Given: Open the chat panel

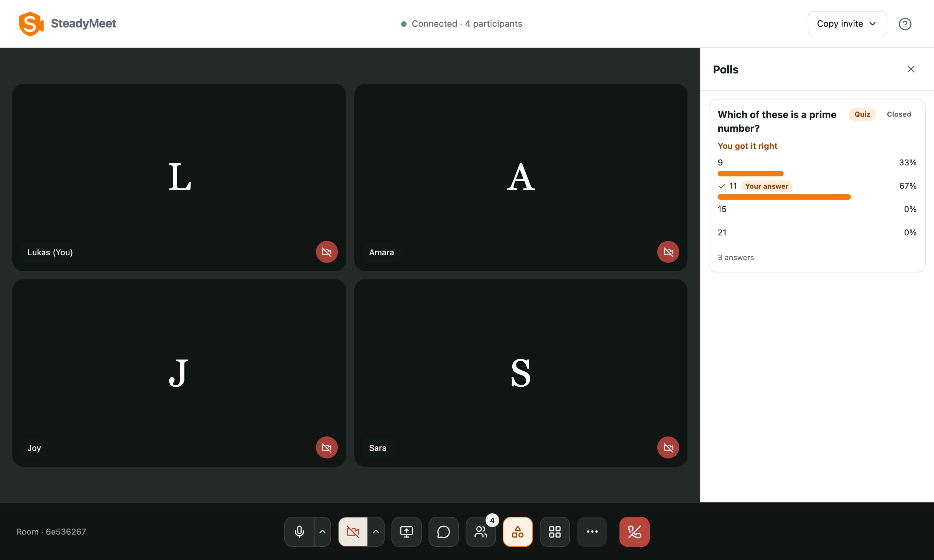Looking at the screenshot, I should [x=444, y=532].
